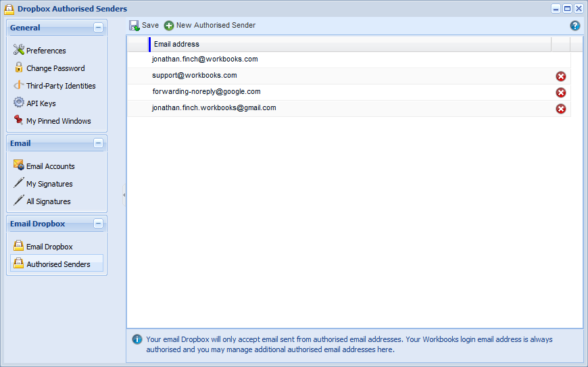Click the Dropbox icon in window title
The height and width of the screenshot is (367, 588).
tap(9, 9)
